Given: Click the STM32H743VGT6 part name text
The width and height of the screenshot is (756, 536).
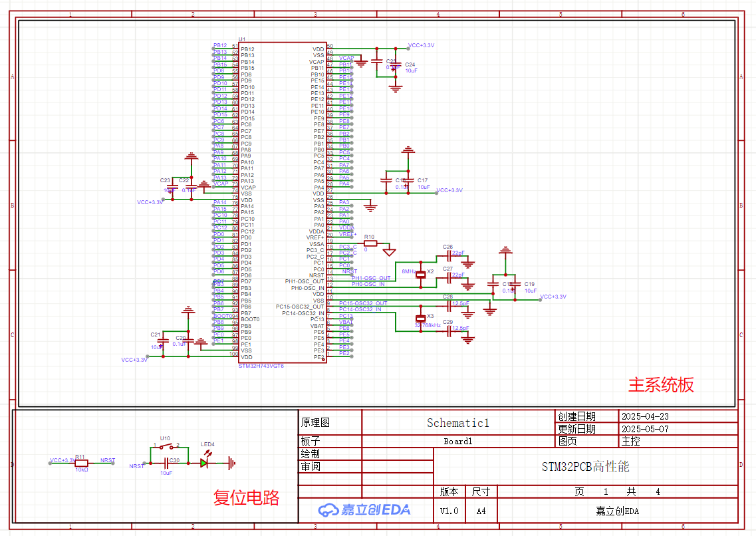Looking at the screenshot, I should point(261,366).
